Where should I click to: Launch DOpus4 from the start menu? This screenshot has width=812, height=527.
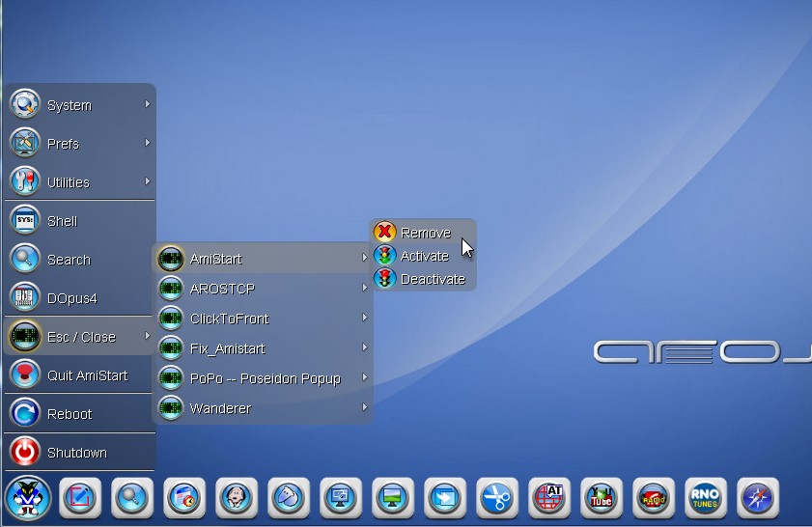[x=80, y=298]
